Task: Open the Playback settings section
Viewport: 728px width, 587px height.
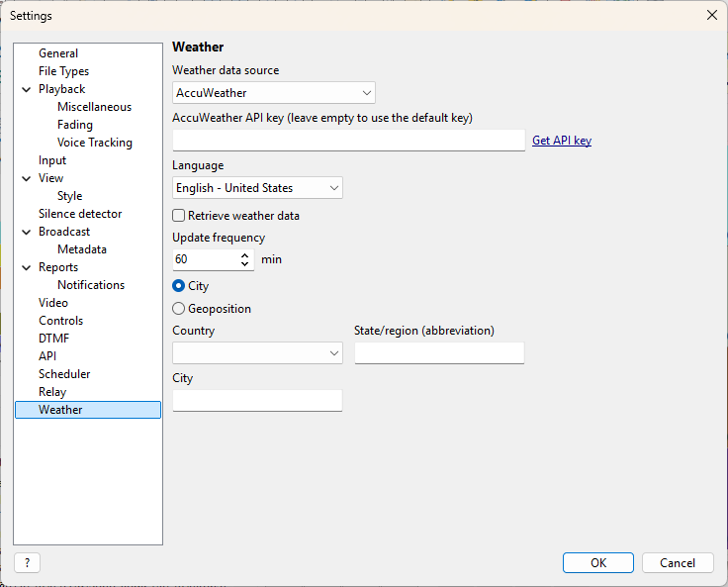Action: tap(61, 89)
